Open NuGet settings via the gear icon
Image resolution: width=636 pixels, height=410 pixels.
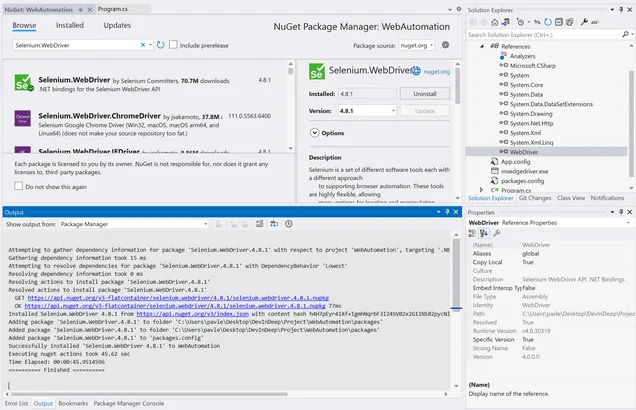click(x=445, y=45)
